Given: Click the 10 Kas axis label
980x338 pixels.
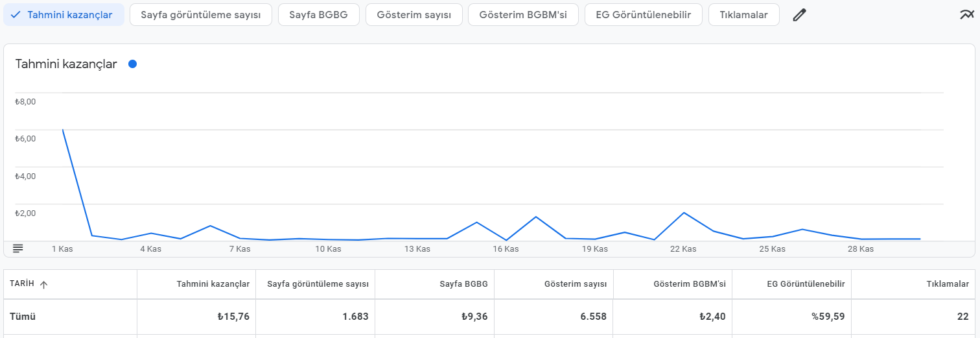Looking at the screenshot, I should (x=328, y=249).
